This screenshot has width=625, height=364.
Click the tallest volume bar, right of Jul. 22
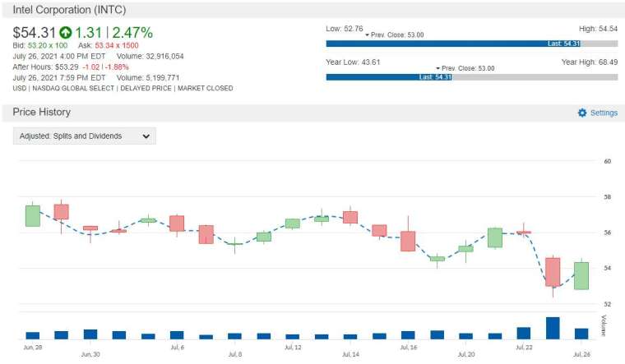(553, 328)
